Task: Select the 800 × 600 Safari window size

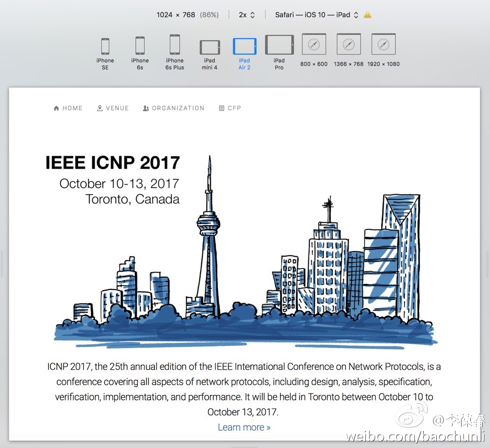Action: click(314, 45)
